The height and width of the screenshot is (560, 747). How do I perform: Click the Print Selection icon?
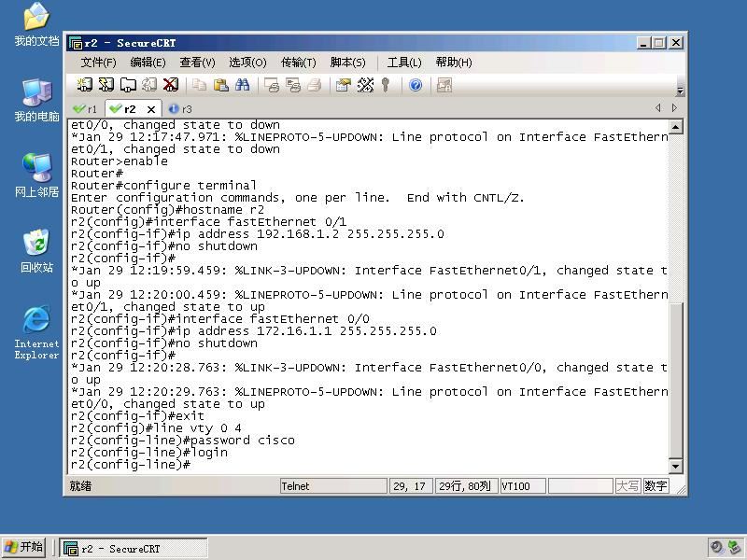293,85
